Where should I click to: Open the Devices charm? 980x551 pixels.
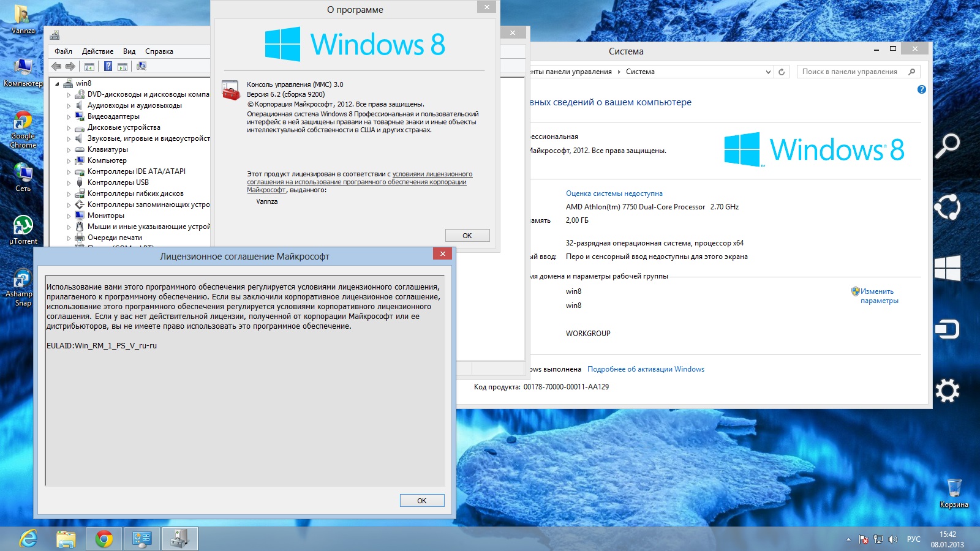tap(947, 329)
